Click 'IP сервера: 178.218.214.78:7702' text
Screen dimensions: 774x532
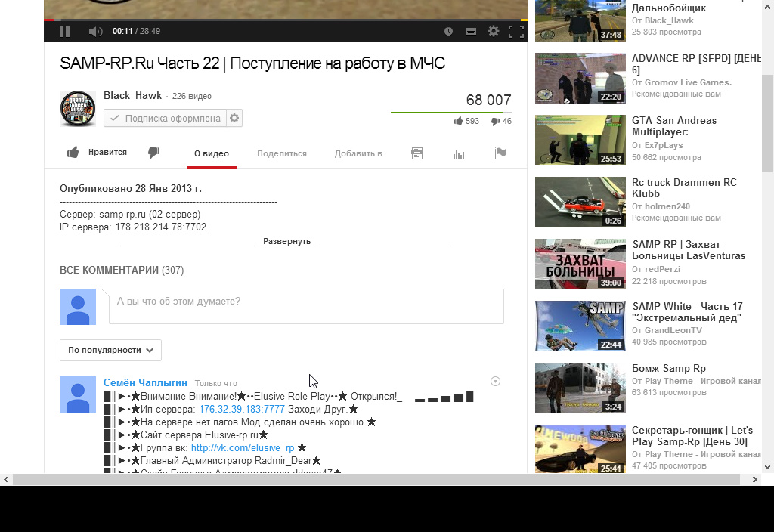[x=133, y=227]
